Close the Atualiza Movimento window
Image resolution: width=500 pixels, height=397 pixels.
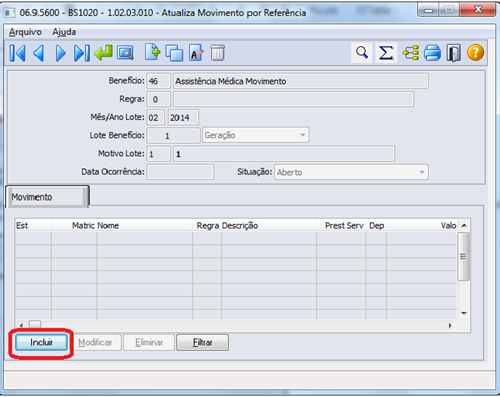478,9
